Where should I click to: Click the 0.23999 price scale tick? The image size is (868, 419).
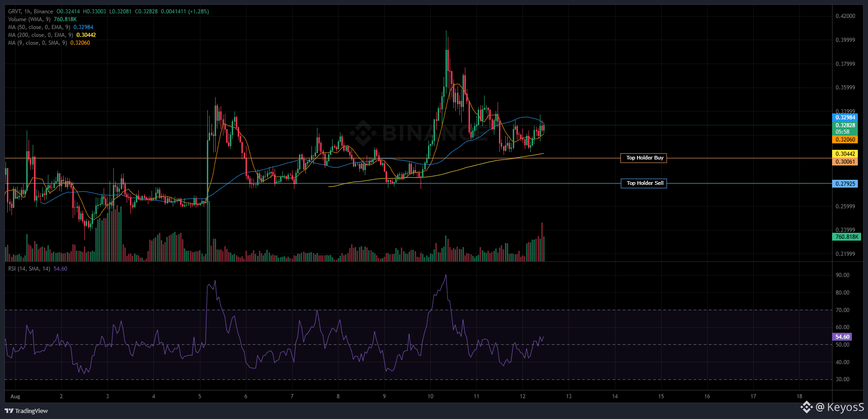845,230
